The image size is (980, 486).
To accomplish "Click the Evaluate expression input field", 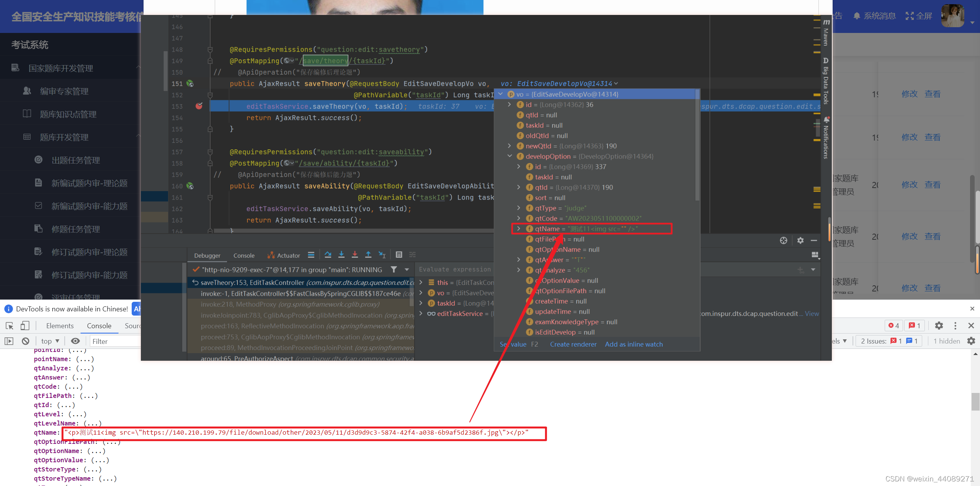I will click(x=454, y=270).
